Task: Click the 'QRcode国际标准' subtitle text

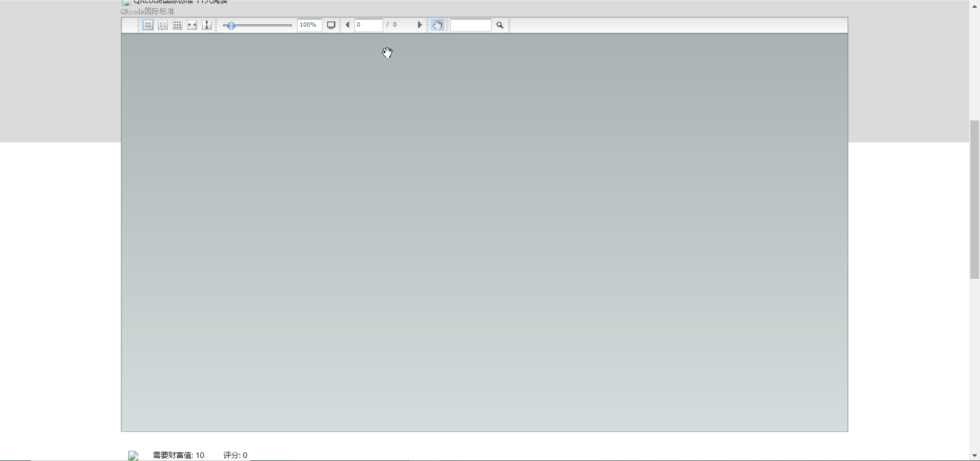Action: pyautogui.click(x=148, y=12)
